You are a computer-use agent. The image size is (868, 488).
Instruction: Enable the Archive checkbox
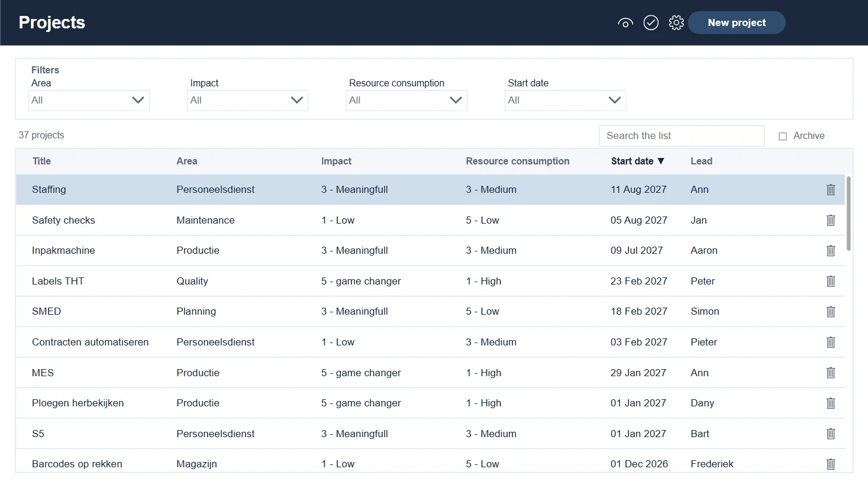pyautogui.click(x=783, y=136)
